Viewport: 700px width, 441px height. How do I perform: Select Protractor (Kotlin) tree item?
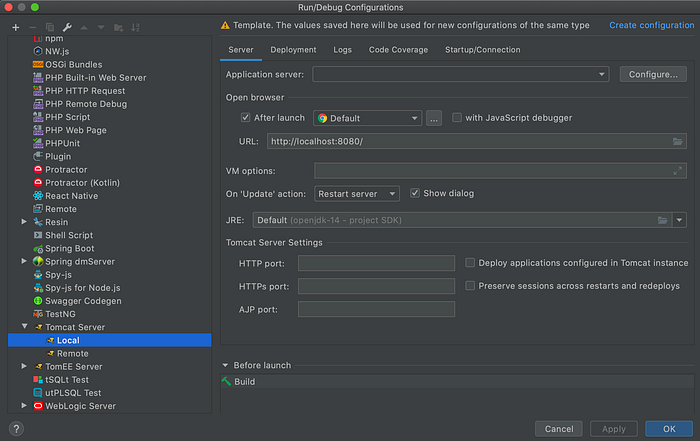coord(109,183)
